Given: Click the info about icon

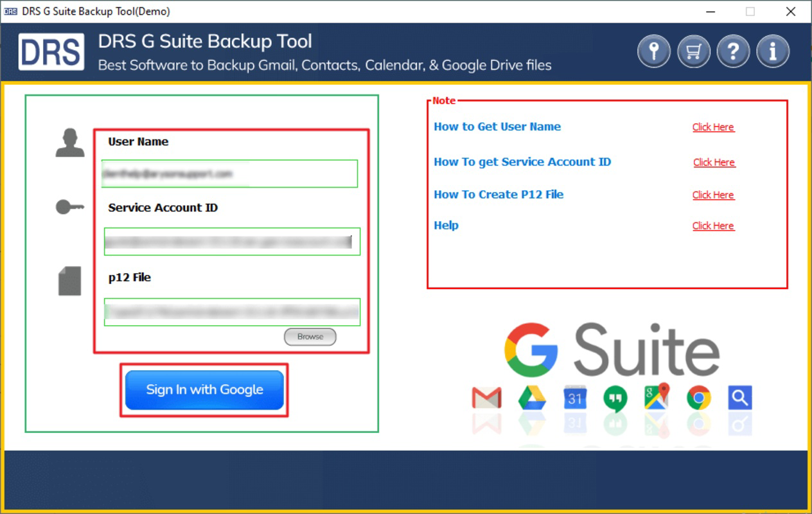Looking at the screenshot, I should 773,51.
